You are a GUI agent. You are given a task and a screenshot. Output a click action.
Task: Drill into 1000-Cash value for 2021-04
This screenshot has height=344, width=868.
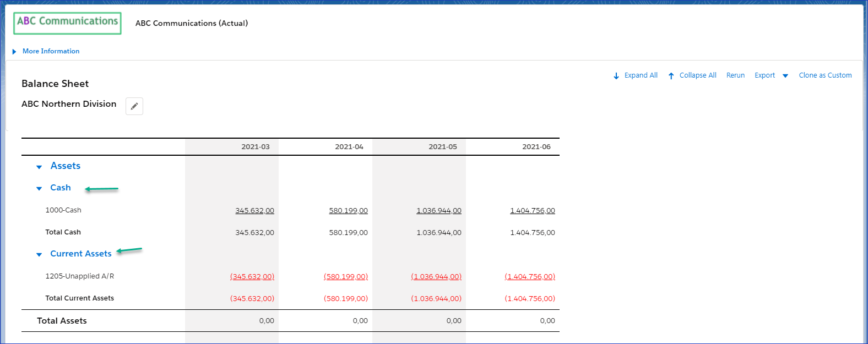point(348,211)
